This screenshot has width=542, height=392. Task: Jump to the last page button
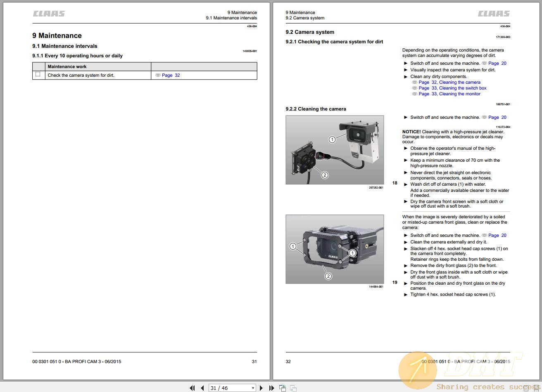point(271,388)
